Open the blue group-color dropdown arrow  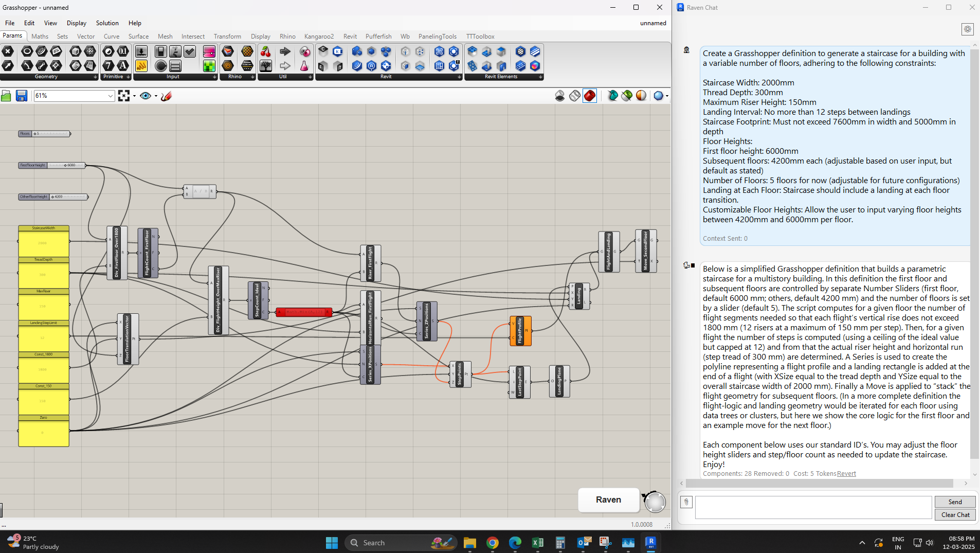(x=667, y=96)
